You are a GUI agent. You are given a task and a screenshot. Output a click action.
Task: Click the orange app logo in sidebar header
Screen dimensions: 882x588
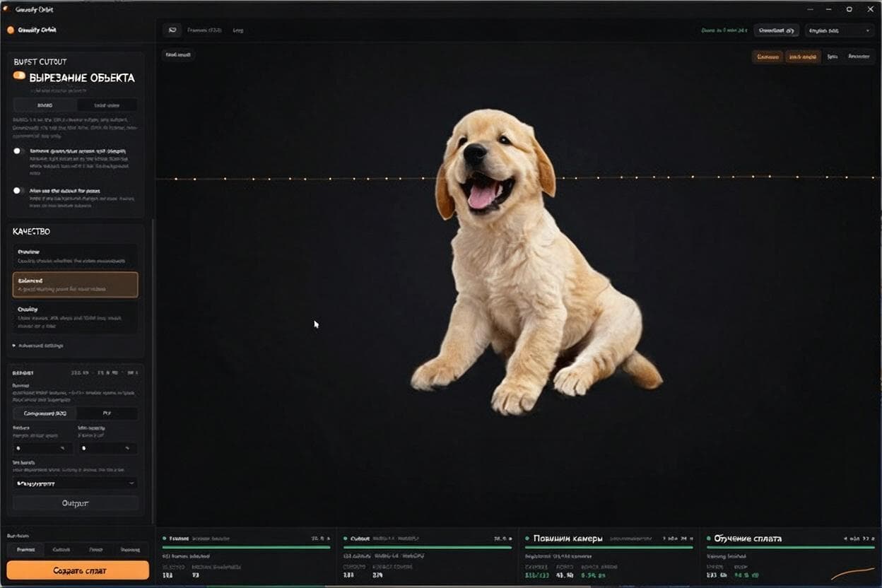(x=11, y=30)
